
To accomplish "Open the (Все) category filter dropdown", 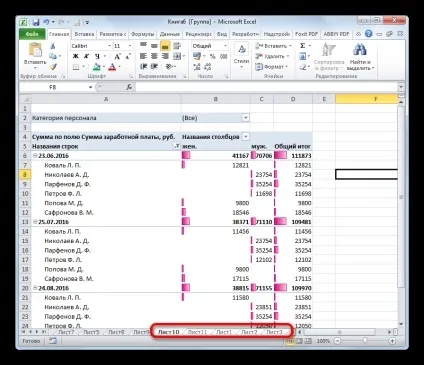I will pos(246,118).
